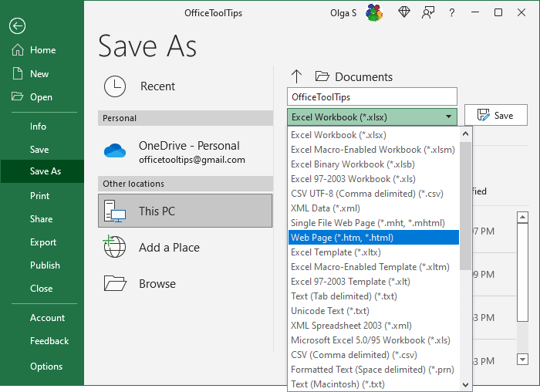Viewport: 540px width, 392px height.
Task: Click Add a Place
Action: pyautogui.click(x=185, y=247)
